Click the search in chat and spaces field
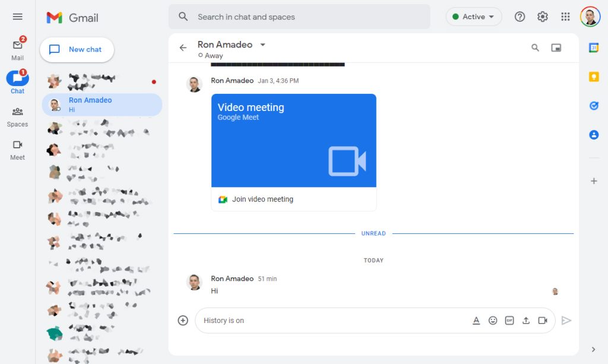The width and height of the screenshot is (608, 364). tap(299, 17)
